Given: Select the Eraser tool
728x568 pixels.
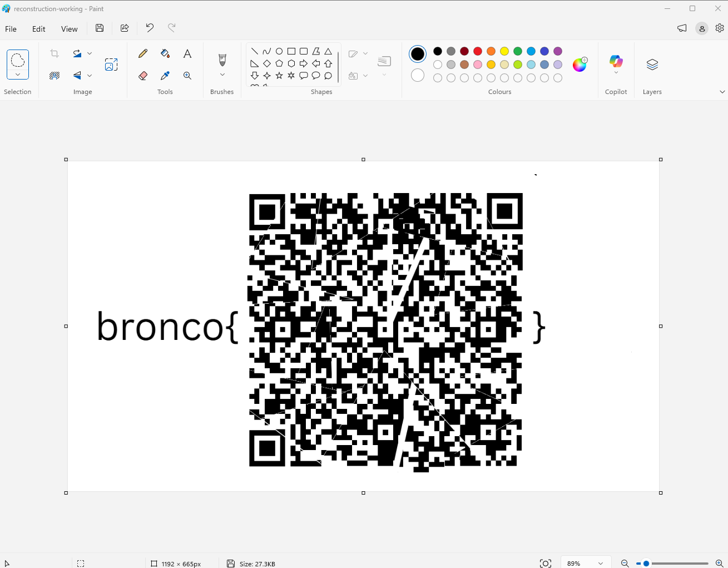Looking at the screenshot, I should click(143, 75).
